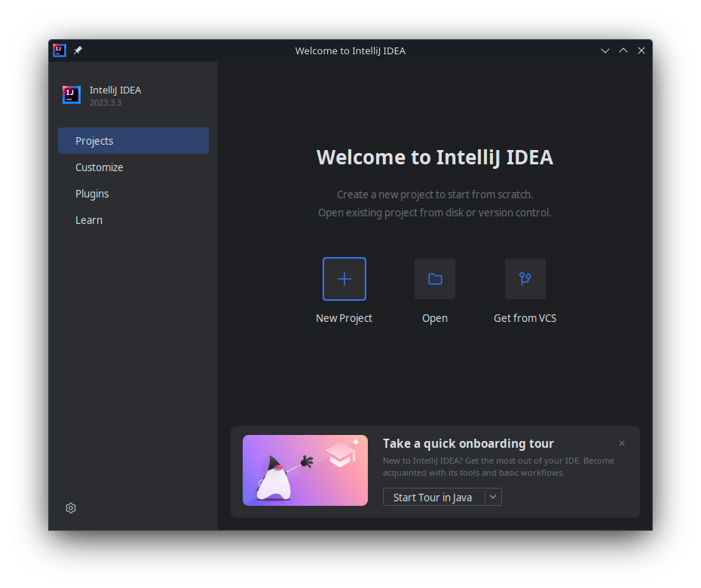Click the New Project label

pos(344,318)
